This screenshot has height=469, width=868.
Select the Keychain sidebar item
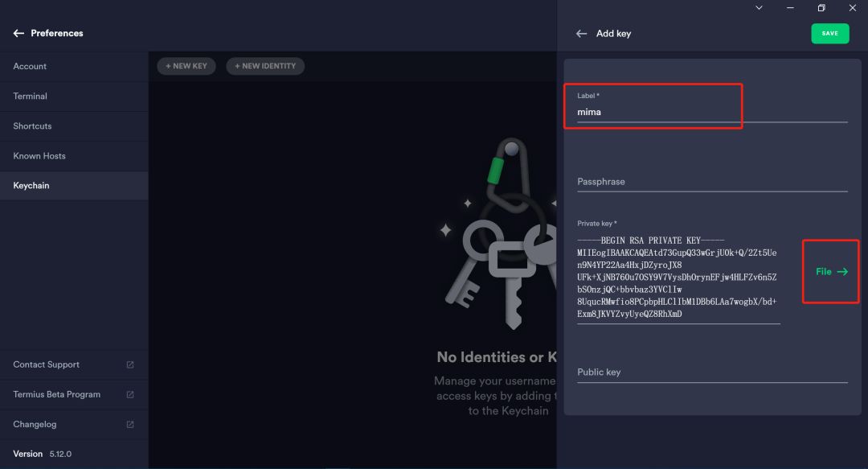click(x=31, y=186)
